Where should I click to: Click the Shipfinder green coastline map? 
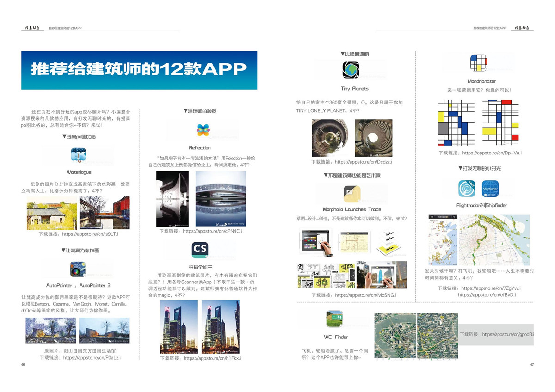[x=494, y=239]
